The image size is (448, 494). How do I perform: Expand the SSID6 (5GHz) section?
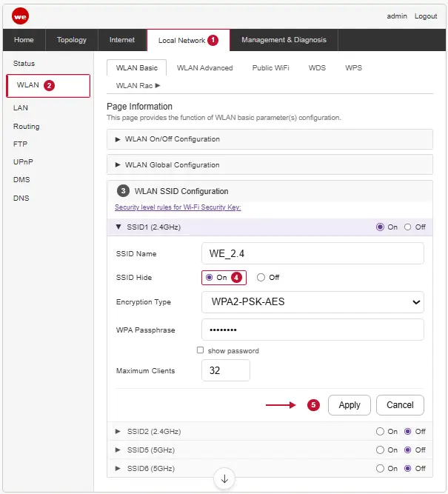click(x=118, y=469)
